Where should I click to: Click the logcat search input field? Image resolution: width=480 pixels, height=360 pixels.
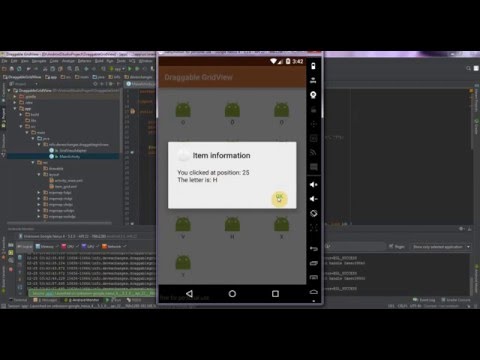pyautogui.click(x=355, y=247)
